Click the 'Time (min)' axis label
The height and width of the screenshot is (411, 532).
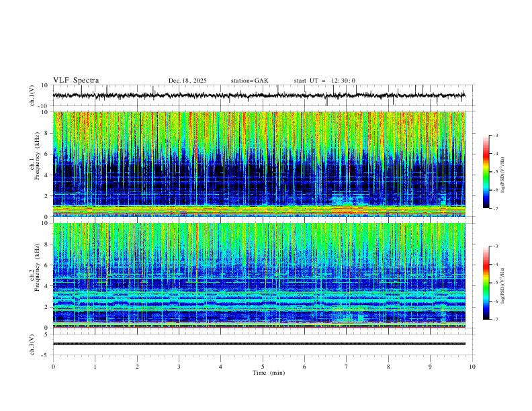[269, 373]
